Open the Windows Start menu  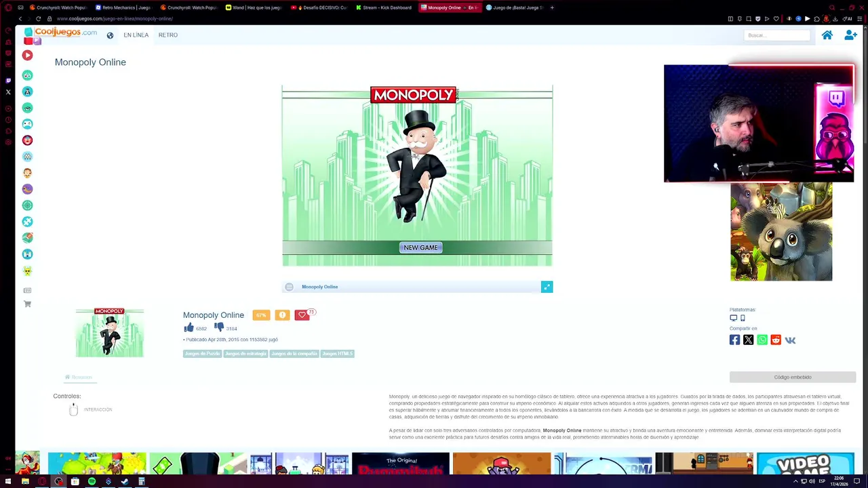[8, 481]
